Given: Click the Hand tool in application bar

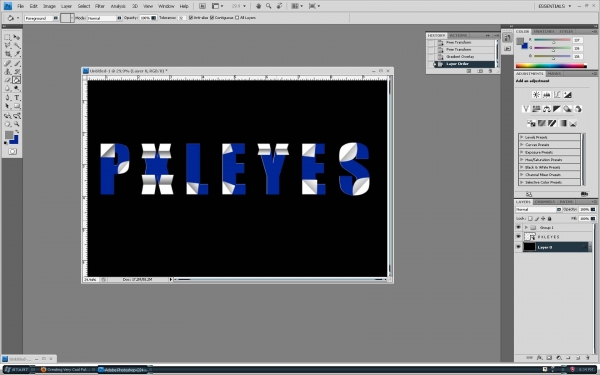Looking at the screenshot, I should (258, 6).
